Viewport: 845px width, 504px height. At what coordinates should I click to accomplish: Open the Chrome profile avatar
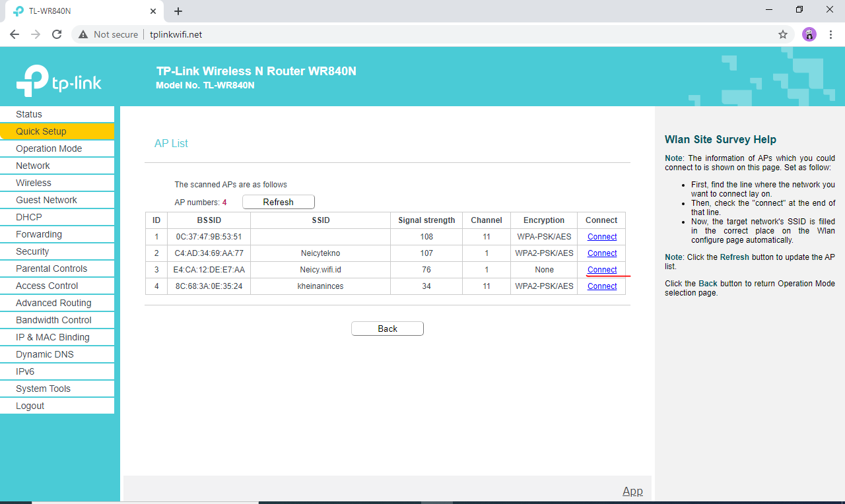pyautogui.click(x=809, y=34)
